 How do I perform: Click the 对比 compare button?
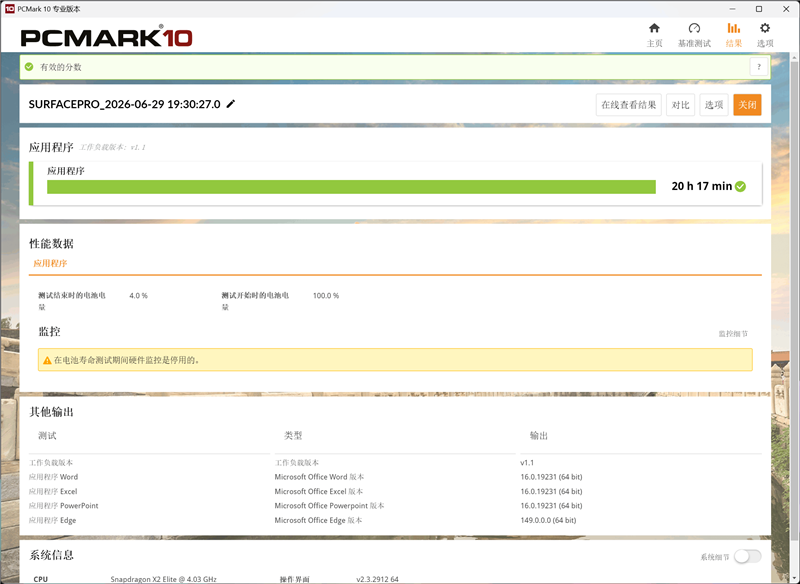click(x=680, y=105)
